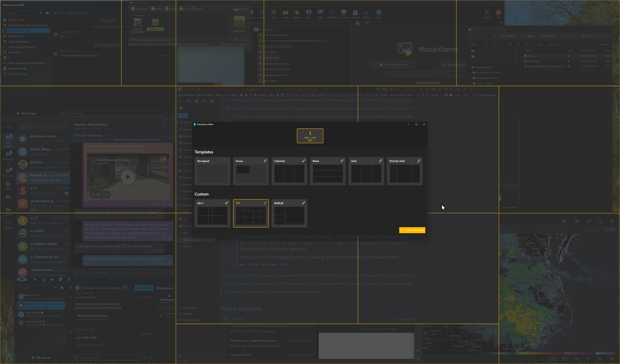Expand hamstergeddon's collapsed Tildes comment
620x364 pixels.
click(x=224, y=275)
